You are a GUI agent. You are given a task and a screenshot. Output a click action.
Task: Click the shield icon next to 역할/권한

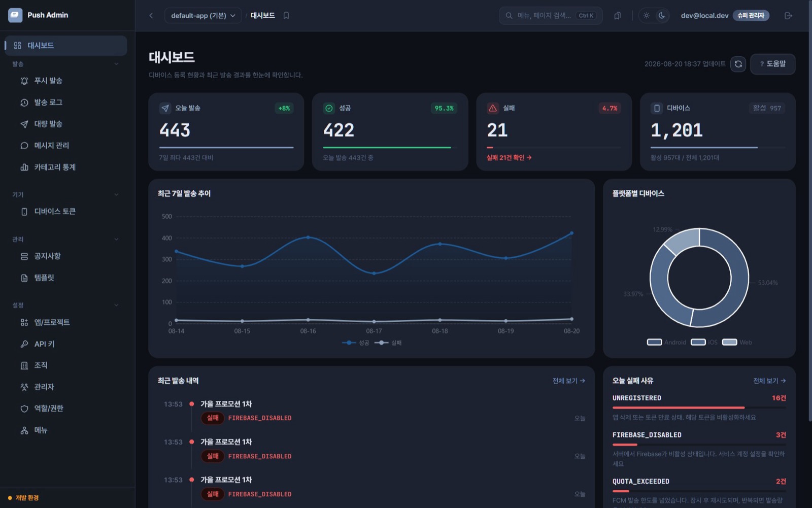coord(24,409)
